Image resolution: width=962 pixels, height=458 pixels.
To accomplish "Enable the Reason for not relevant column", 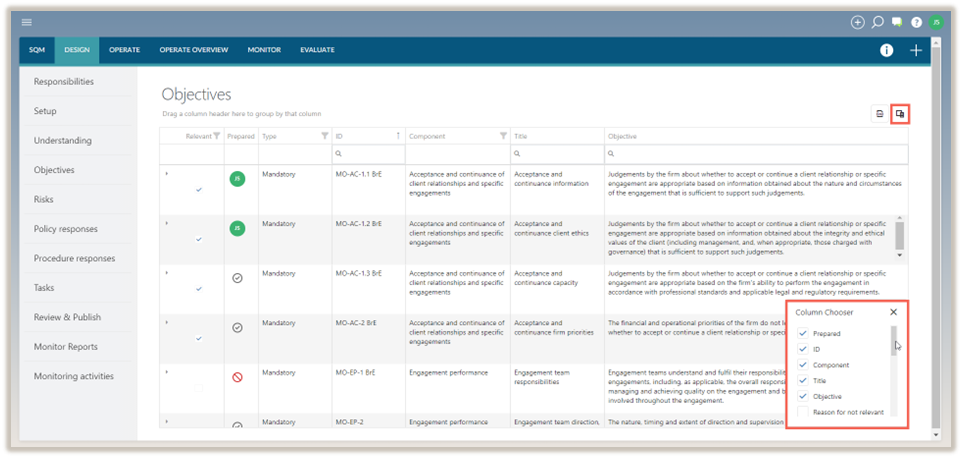I will click(x=803, y=412).
